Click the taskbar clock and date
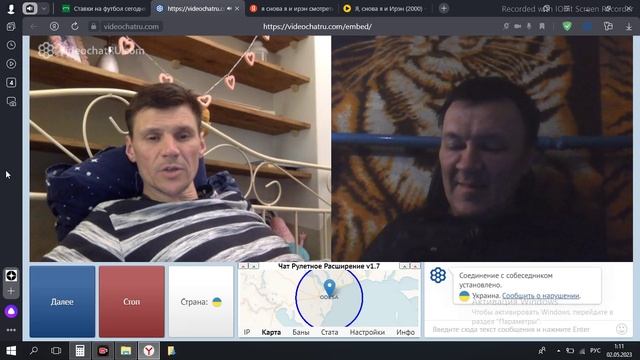This screenshot has height=360, width=640. coord(619,351)
